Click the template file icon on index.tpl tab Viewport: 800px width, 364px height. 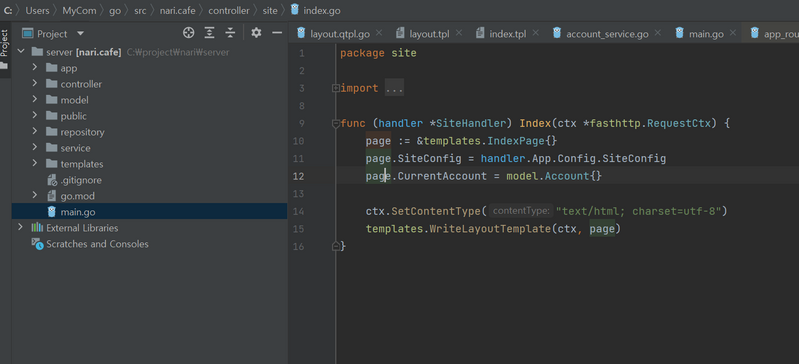(x=480, y=34)
